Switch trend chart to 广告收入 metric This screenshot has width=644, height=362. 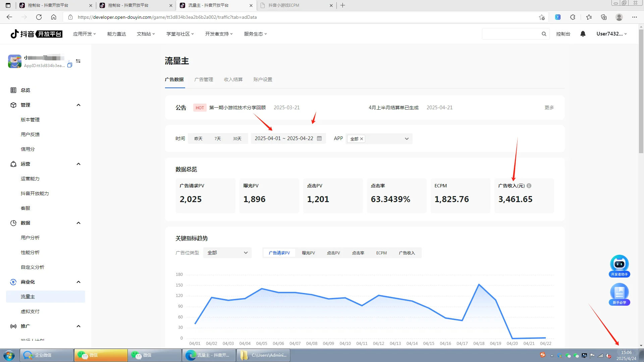pyautogui.click(x=407, y=253)
